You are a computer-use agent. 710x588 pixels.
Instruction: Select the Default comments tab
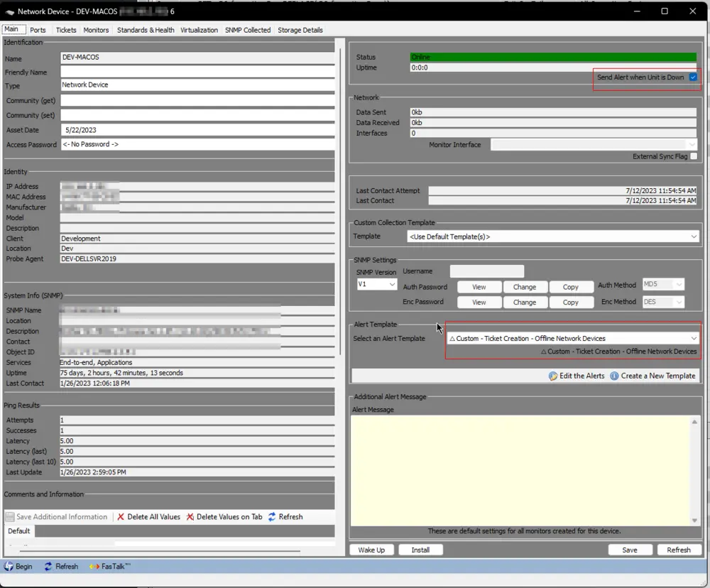(x=19, y=531)
